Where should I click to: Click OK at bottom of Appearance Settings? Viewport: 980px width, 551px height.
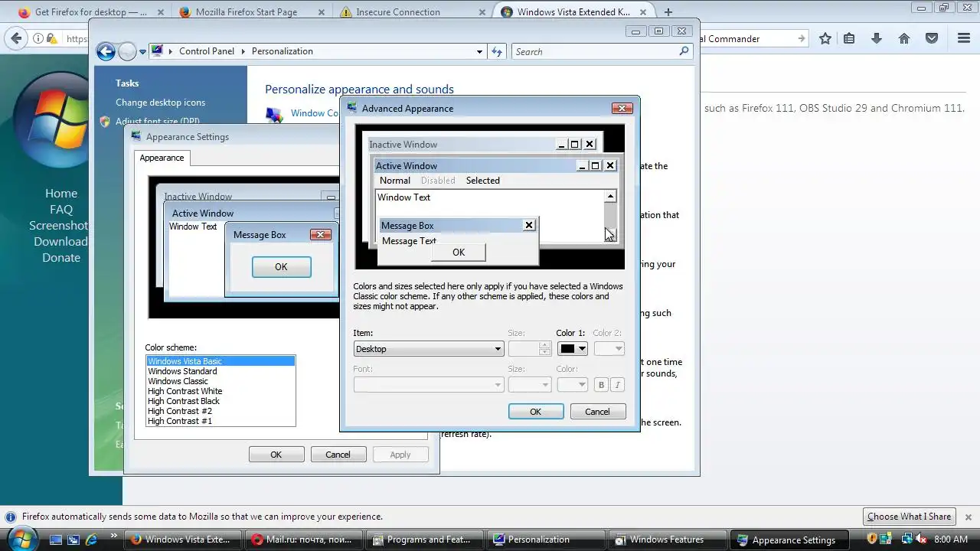click(276, 455)
